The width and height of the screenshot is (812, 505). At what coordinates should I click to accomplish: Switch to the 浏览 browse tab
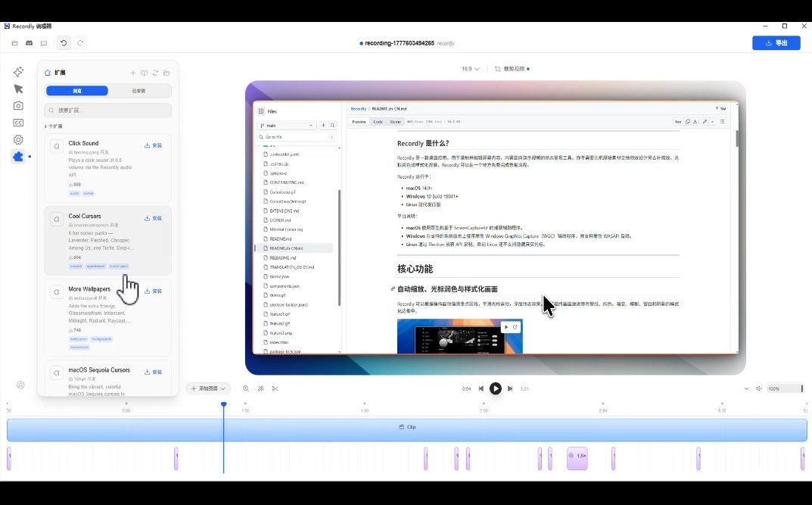76,91
